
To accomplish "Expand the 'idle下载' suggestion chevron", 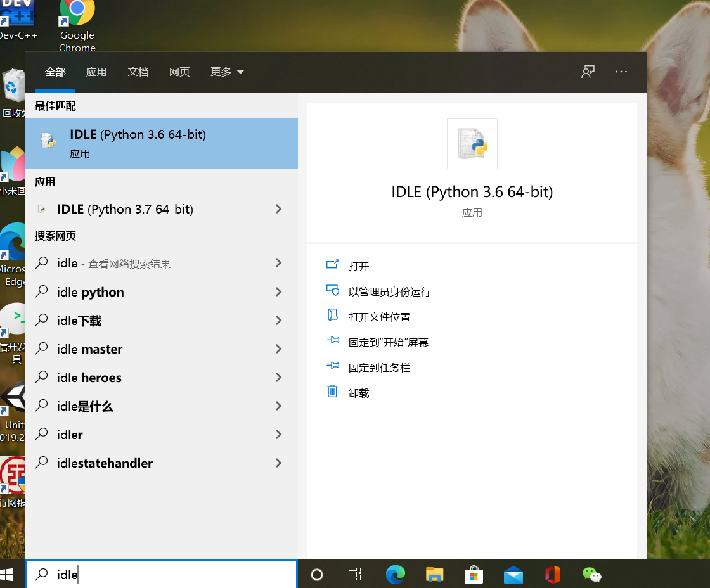I will 278,321.
